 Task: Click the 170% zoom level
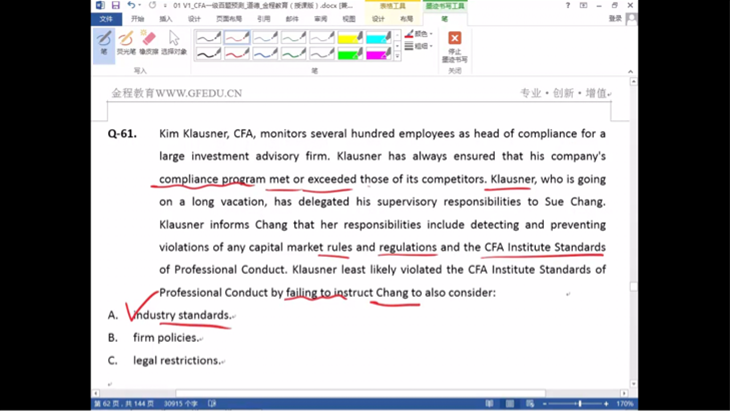625,404
